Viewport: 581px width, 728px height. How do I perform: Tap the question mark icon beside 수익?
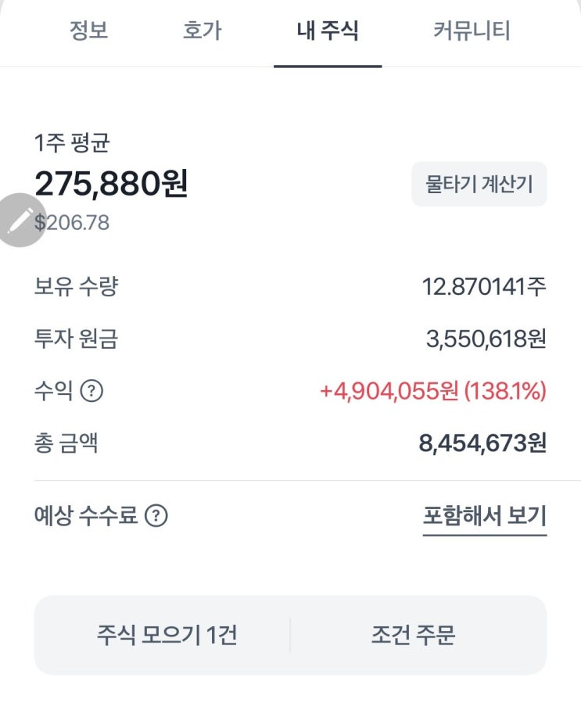pyautogui.click(x=92, y=391)
